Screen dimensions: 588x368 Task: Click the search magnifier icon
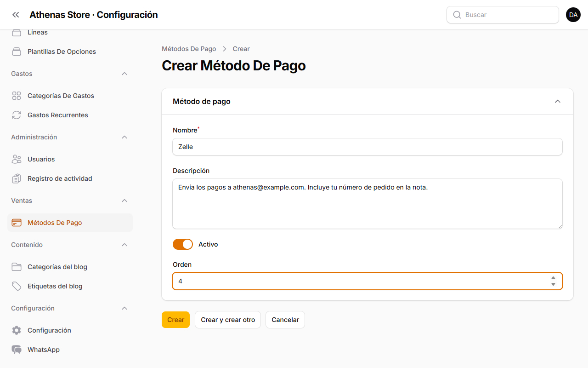(x=457, y=15)
